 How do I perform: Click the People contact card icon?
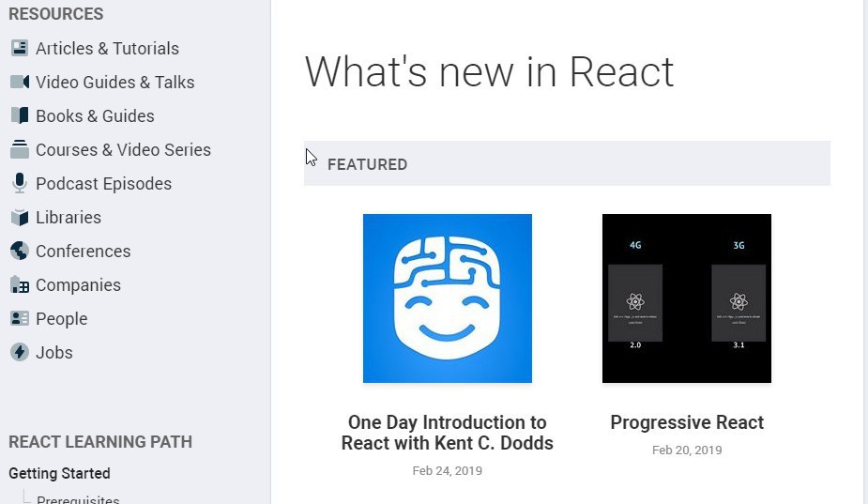(x=20, y=318)
